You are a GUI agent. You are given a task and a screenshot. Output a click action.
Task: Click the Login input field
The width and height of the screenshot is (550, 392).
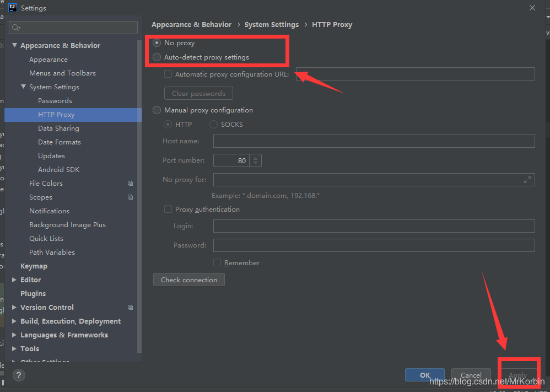pos(374,226)
